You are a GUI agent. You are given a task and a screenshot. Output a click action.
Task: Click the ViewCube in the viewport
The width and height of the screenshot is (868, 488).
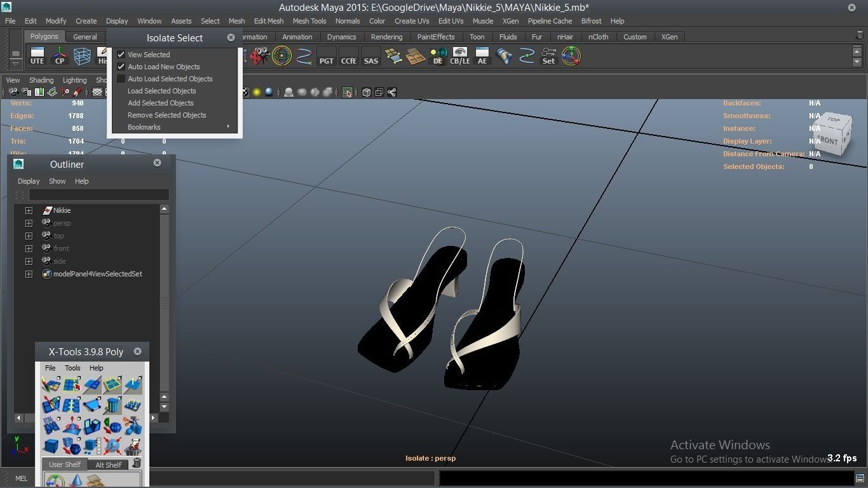click(832, 135)
